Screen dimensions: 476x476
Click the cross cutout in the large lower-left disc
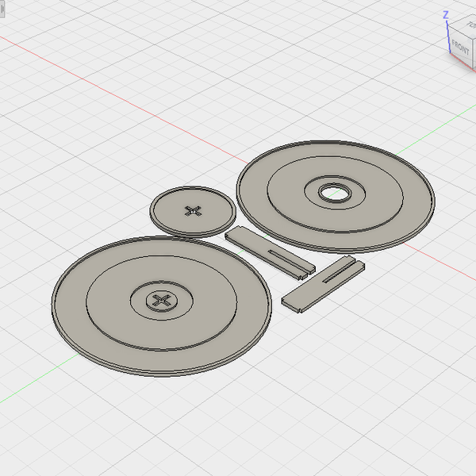tap(163, 300)
